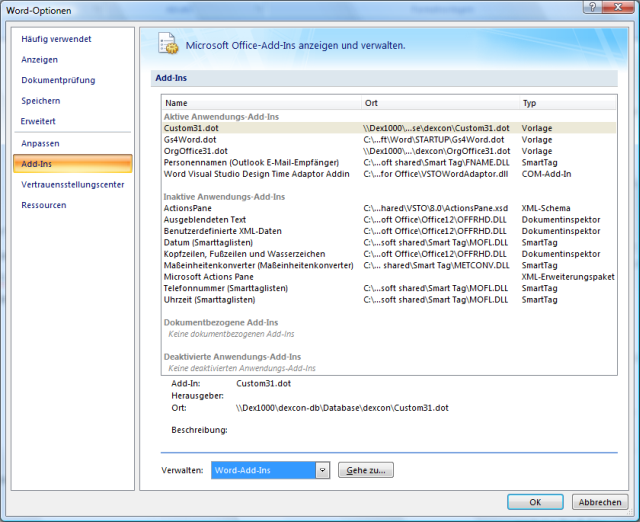Click the FNAME.DLL path cell
The height and width of the screenshot is (522, 640).
[436, 162]
